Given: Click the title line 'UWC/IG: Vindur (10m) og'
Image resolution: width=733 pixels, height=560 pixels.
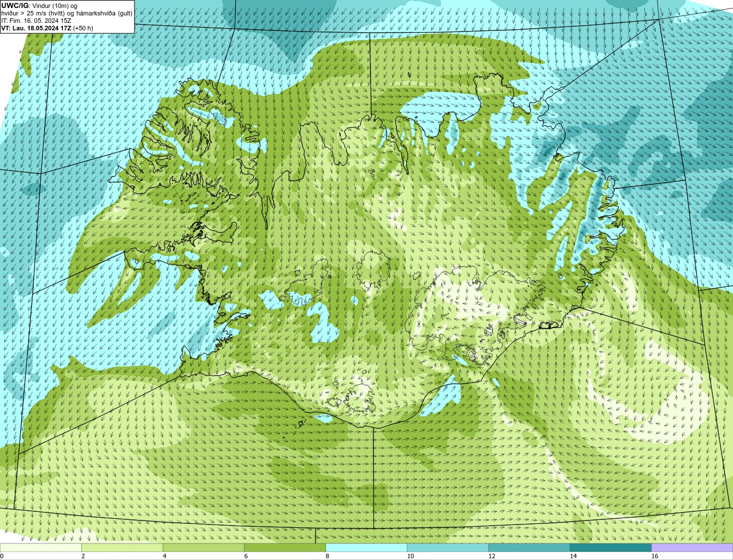Looking at the screenshot, I should [39, 5].
